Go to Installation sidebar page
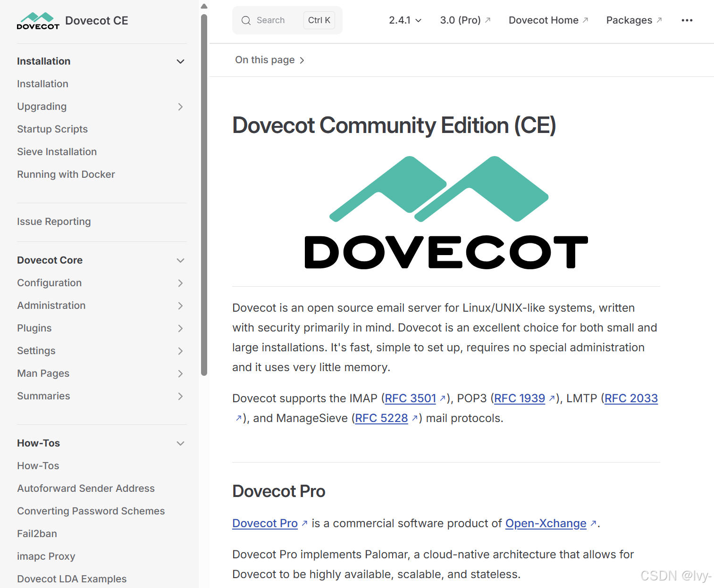714x588 pixels. click(x=42, y=84)
